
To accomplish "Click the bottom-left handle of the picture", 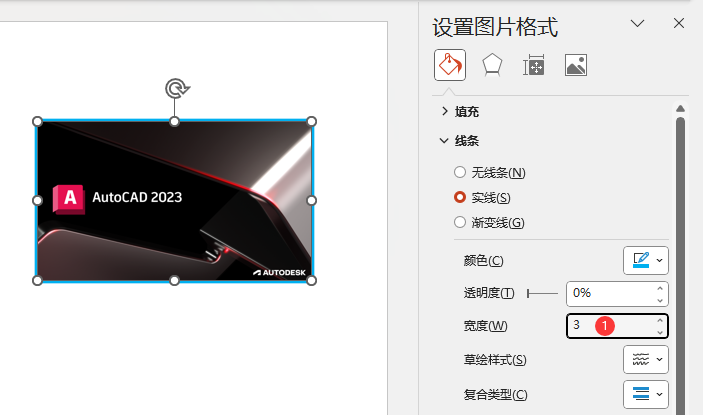I will (38, 281).
